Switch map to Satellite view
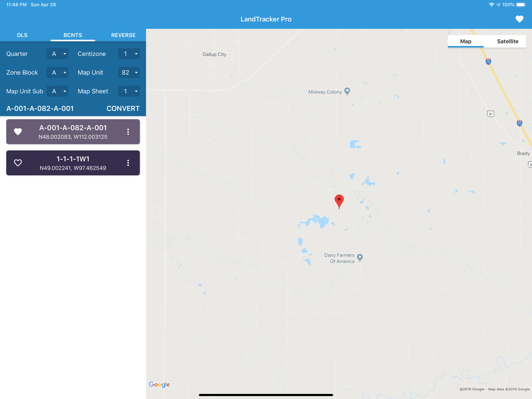Screen dimensions: 532x399 click(x=507, y=41)
